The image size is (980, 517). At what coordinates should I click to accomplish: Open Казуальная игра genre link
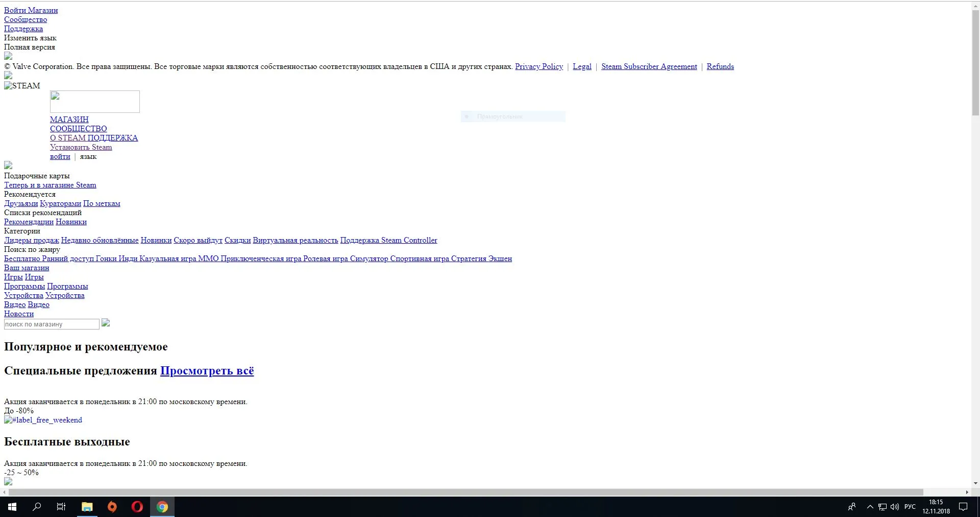[168, 258]
